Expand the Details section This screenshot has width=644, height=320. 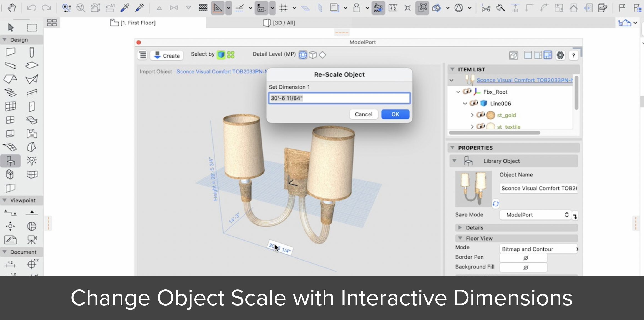click(460, 228)
